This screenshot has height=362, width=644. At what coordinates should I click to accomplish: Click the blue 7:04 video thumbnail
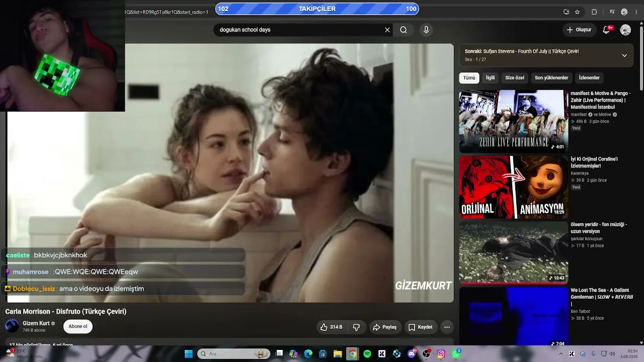pos(513,317)
